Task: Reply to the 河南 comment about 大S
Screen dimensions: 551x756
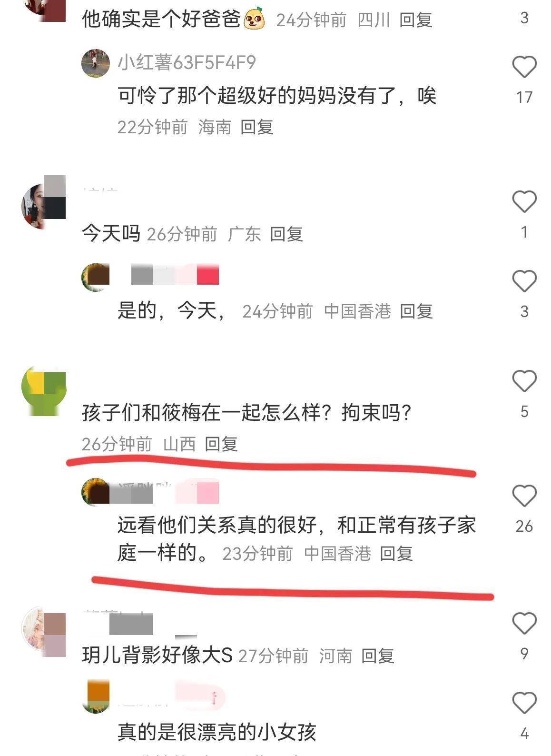Action: (378, 656)
